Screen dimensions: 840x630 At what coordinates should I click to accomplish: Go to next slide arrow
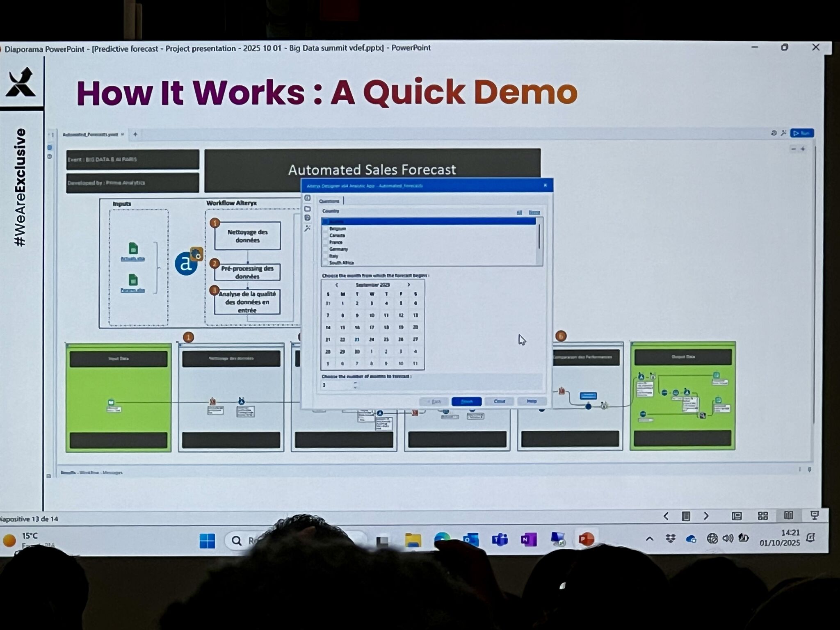pyautogui.click(x=706, y=516)
